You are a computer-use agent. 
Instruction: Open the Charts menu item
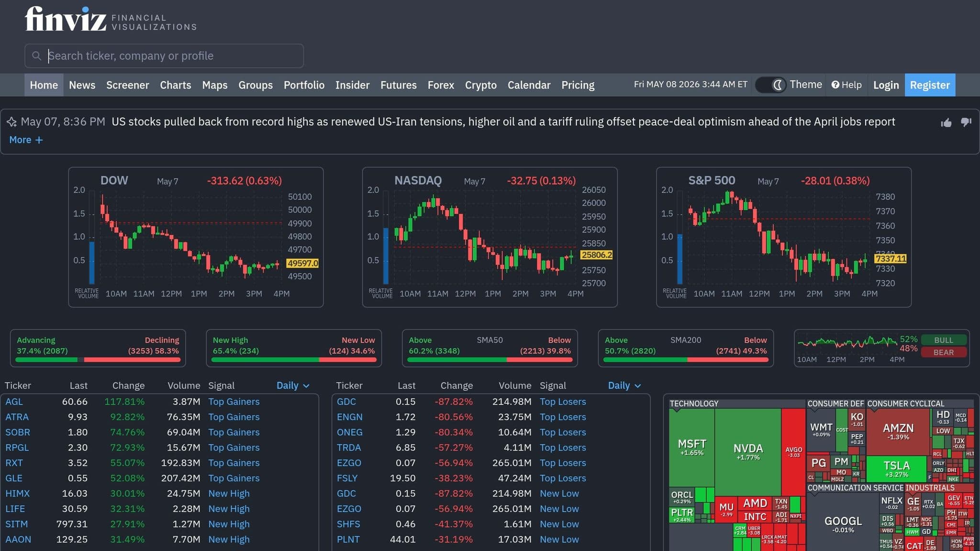tap(175, 85)
